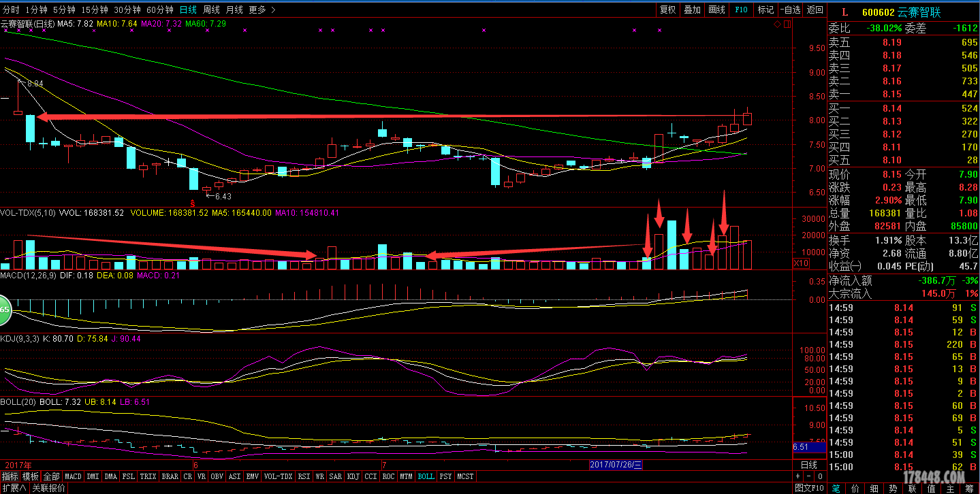
Task: Switch to 值 value tab
Action: [x=932, y=489]
